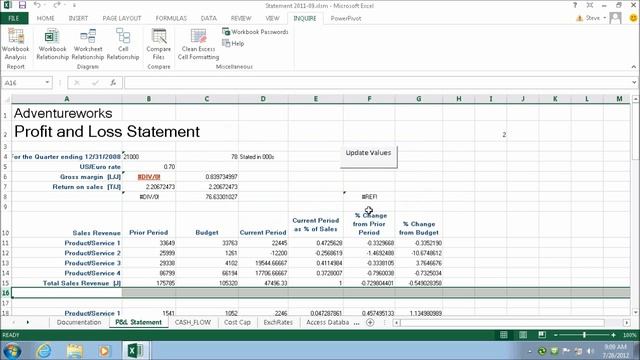The image size is (640, 360).
Task: Switch to the FORMULAS ribbon tab
Action: [x=171, y=18]
